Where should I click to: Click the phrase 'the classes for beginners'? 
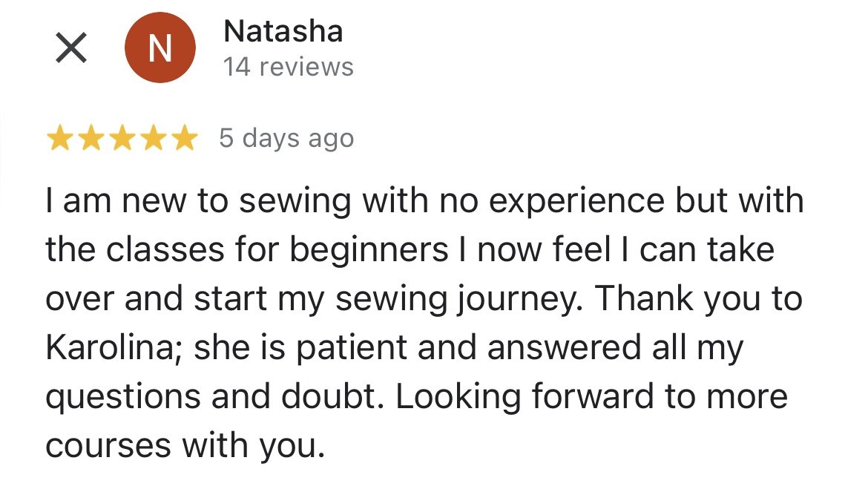coord(247,249)
